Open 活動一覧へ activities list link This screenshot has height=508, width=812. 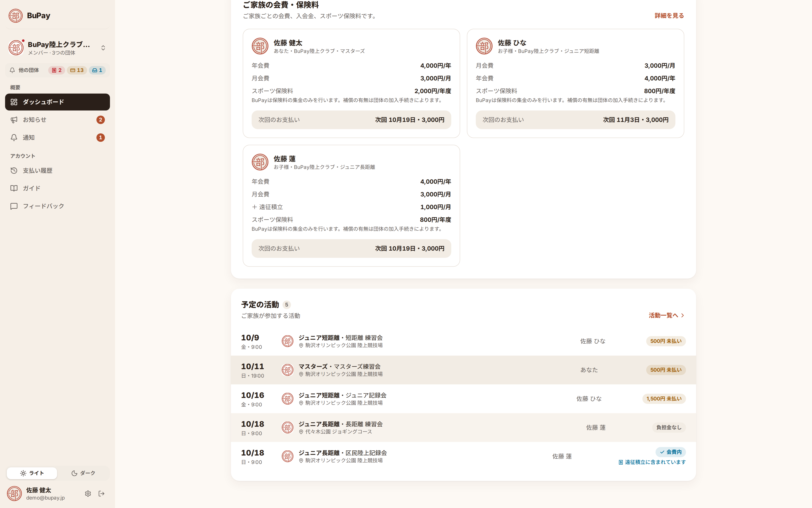667,315
